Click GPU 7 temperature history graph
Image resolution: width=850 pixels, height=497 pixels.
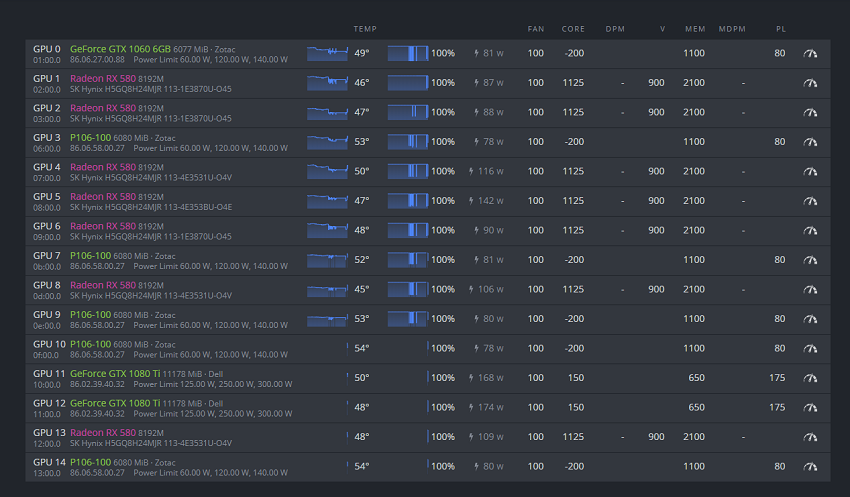pyautogui.click(x=327, y=260)
